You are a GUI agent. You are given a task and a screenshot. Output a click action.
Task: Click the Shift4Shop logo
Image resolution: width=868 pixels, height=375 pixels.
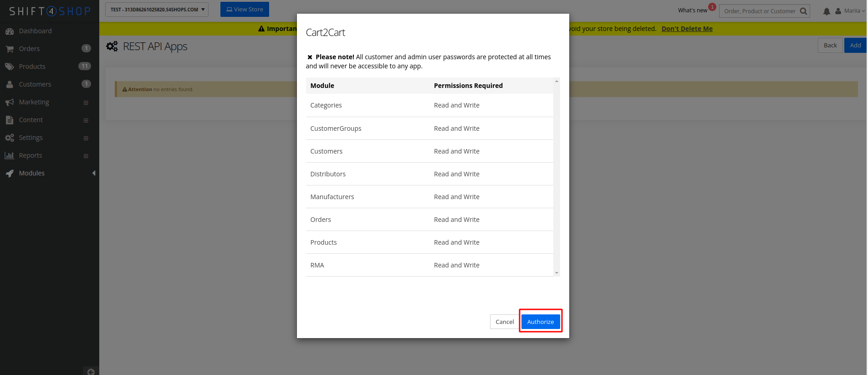pos(50,11)
